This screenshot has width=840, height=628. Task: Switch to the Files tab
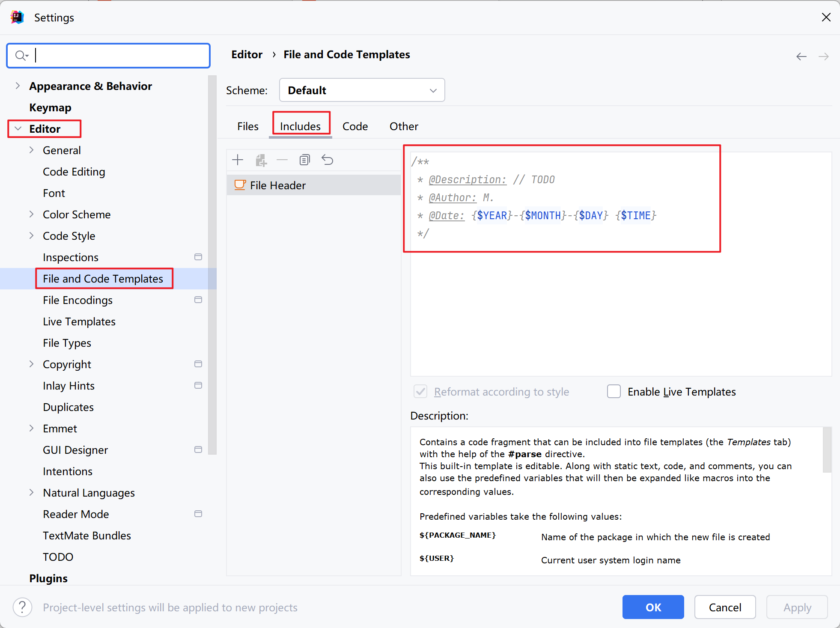[x=247, y=126]
